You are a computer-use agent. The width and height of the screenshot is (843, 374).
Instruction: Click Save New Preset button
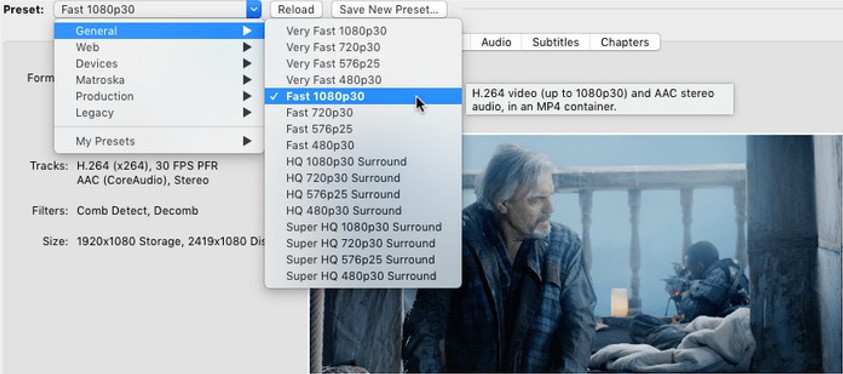389,9
